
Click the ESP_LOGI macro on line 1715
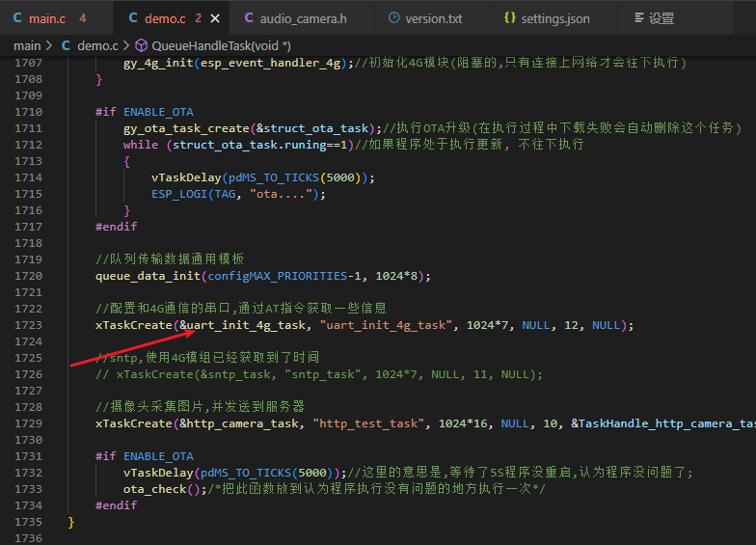[x=179, y=194]
